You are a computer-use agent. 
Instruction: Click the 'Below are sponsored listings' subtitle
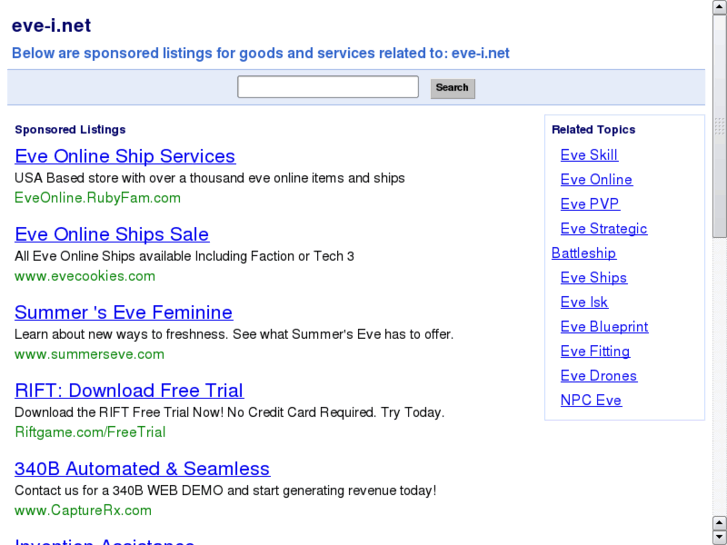261,53
